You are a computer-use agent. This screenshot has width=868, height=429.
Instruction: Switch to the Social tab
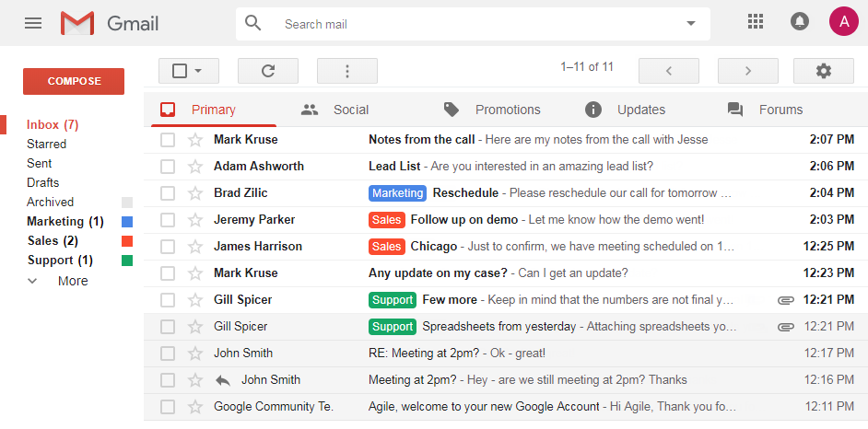pyautogui.click(x=351, y=110)
